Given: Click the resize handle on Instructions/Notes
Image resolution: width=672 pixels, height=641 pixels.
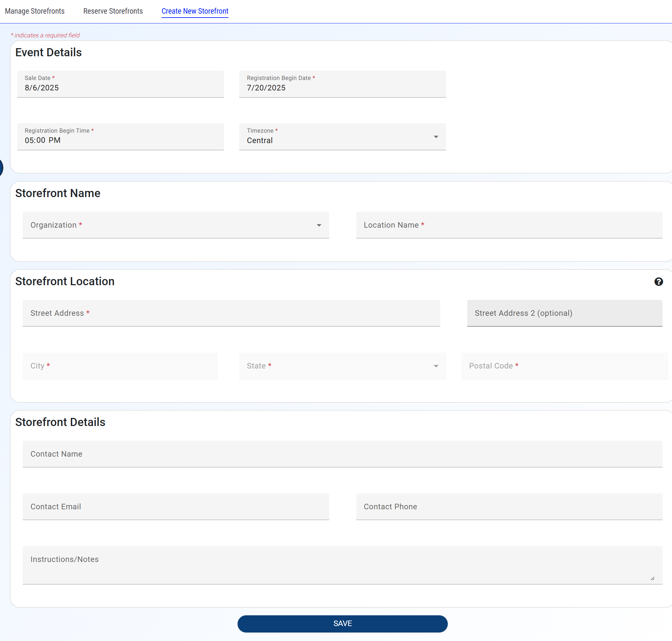Looking at the screenshot, I should [x=652, y=579].
